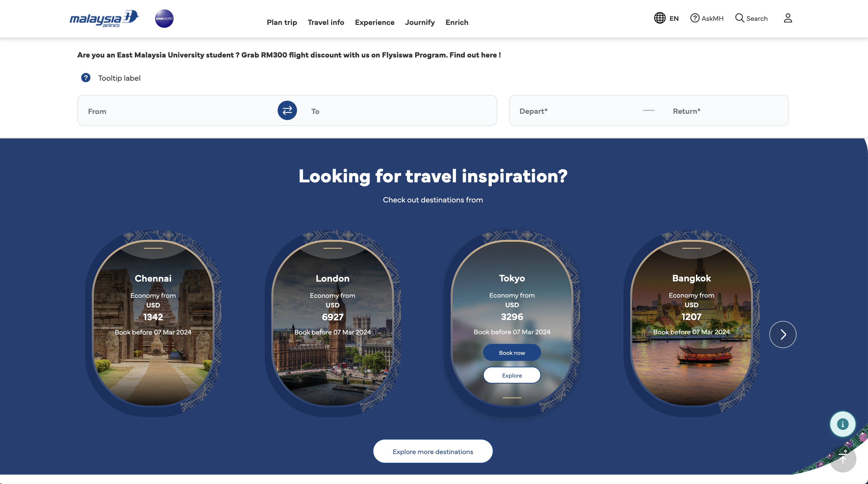868x484 pixels.
Task: Click the floating info button
Action: (x=843, y=424)
